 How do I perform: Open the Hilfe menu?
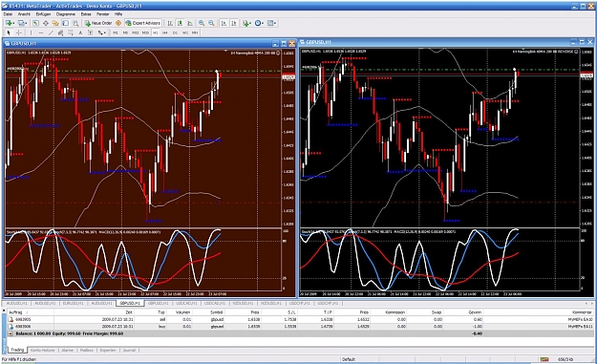pyautogui.click(x=118, y=14)
